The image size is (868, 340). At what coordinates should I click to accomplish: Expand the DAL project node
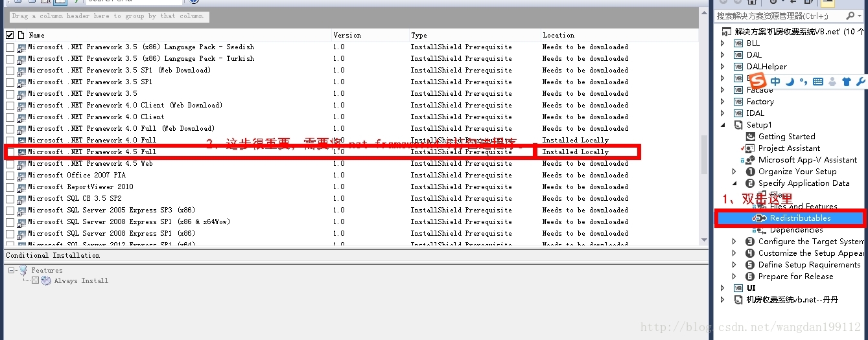[x=723, y=55]
